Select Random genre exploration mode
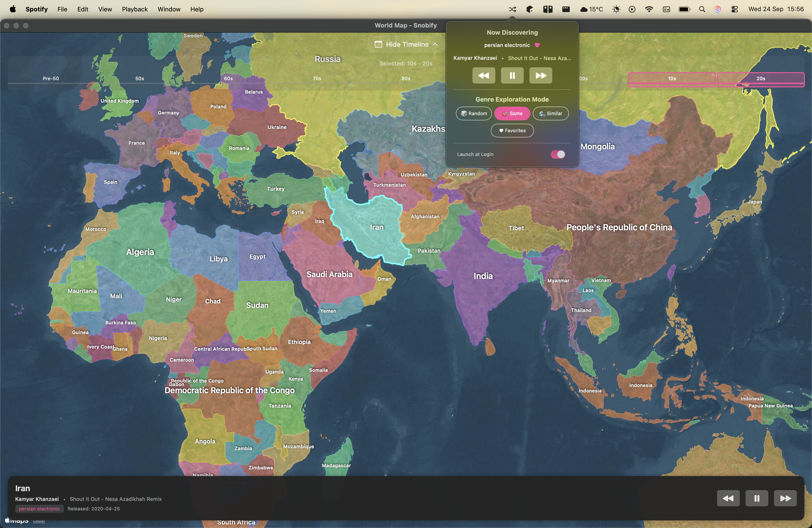 474,113
